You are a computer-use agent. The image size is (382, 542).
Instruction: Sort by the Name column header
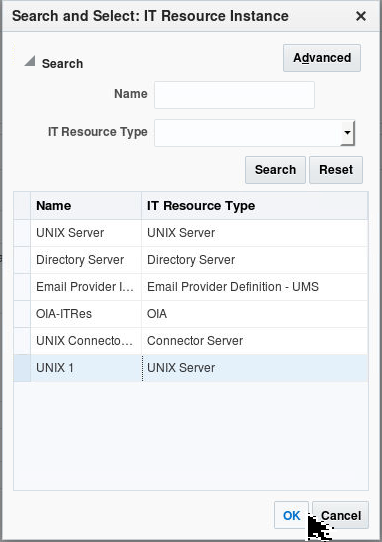click(86, 206)
